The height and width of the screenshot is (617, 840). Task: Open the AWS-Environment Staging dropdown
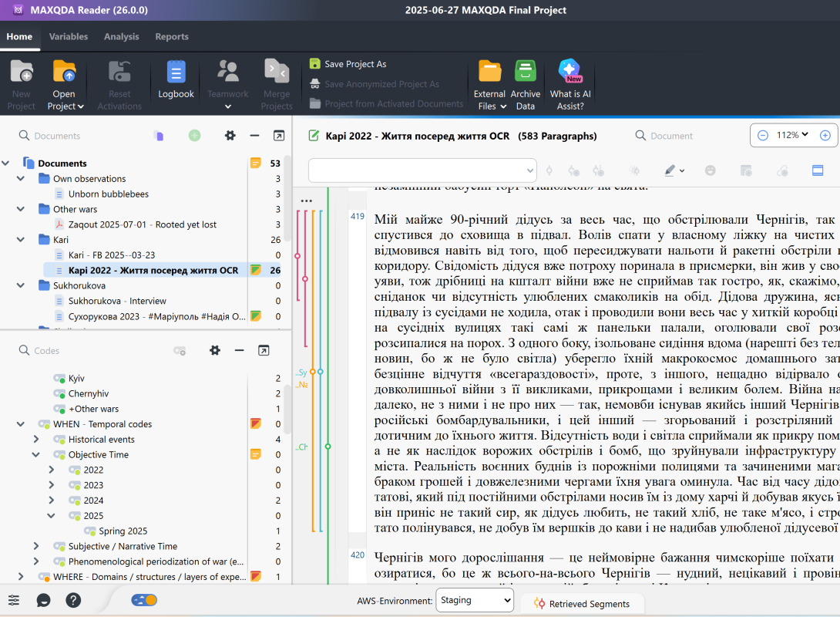[475, 600]
